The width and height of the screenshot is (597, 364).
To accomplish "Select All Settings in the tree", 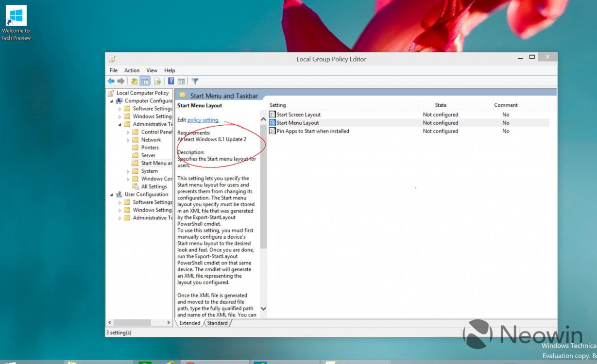I will [x=154, y=187].
